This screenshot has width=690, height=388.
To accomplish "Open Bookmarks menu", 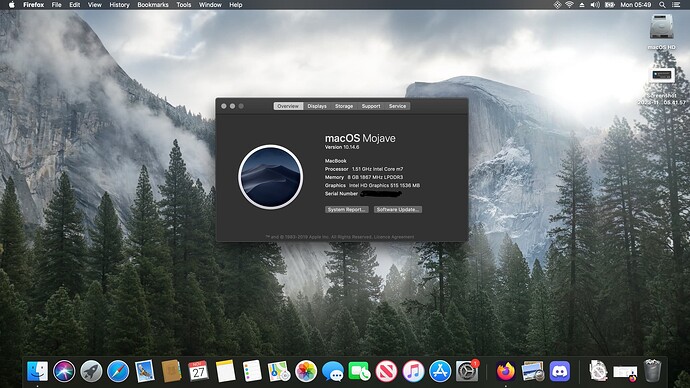I will 153,5.
